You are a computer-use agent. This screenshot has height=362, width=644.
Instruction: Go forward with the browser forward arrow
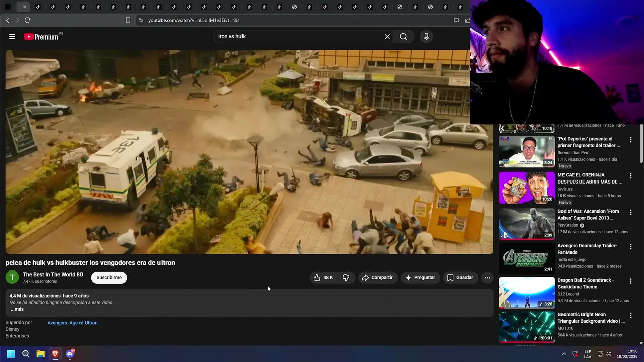[x=17, y=20]
